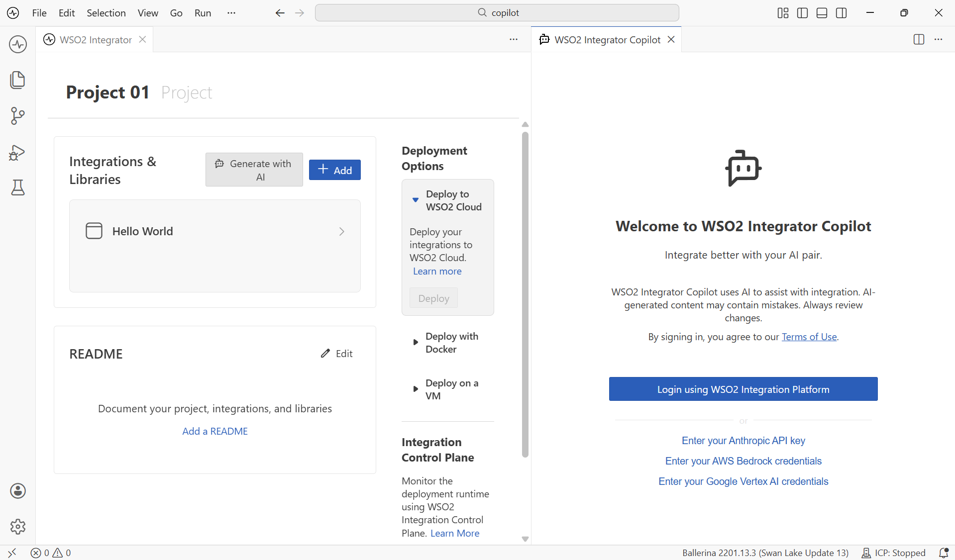This screenshot has width=955, height=560.
Task: Open Run and Debug view
Action: pos(18,152)
